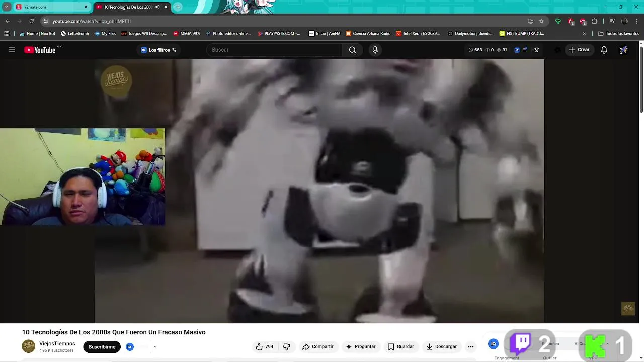Viewport: 644px width, 362px height.
Task: Open MEGA 99% bookmark
Action: pos(187,34)
